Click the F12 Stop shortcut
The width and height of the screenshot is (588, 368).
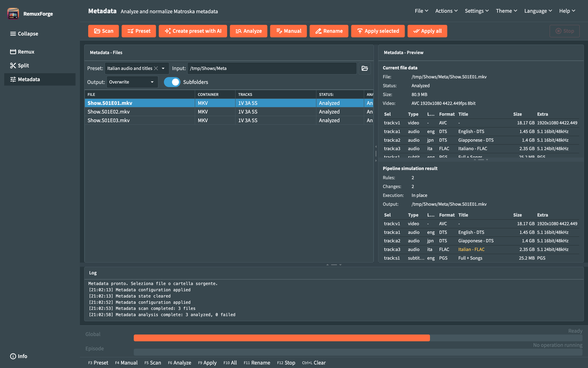point(286,363)
